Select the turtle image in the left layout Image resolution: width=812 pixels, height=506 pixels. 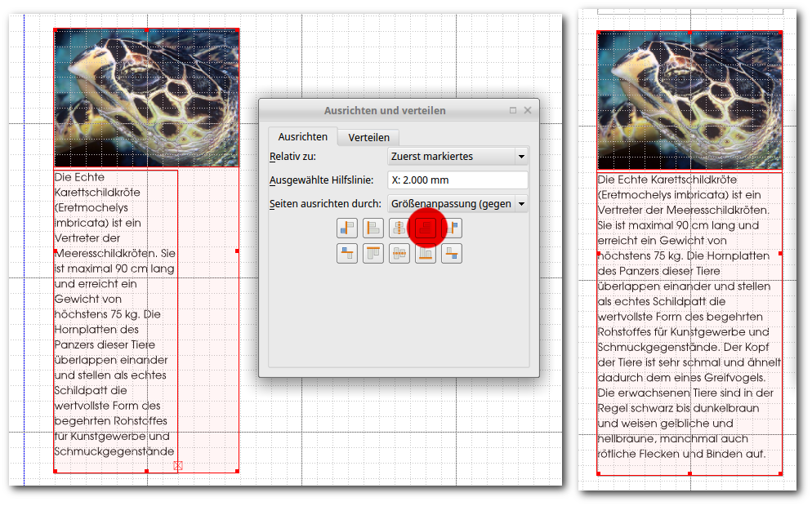coord(146,98)
